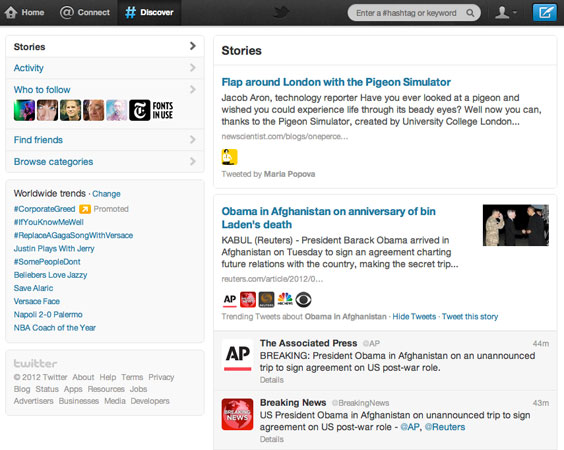Open Details under the Breaking News tweet

272,439
